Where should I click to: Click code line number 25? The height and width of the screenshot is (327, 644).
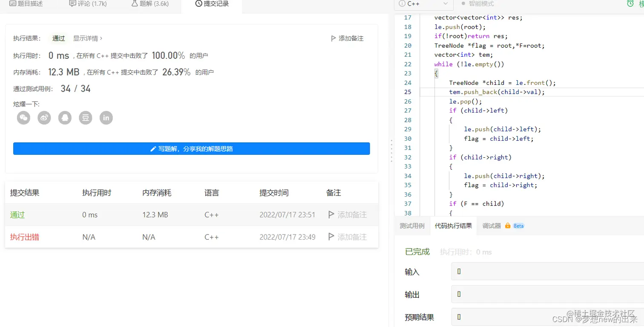[408, 92]
